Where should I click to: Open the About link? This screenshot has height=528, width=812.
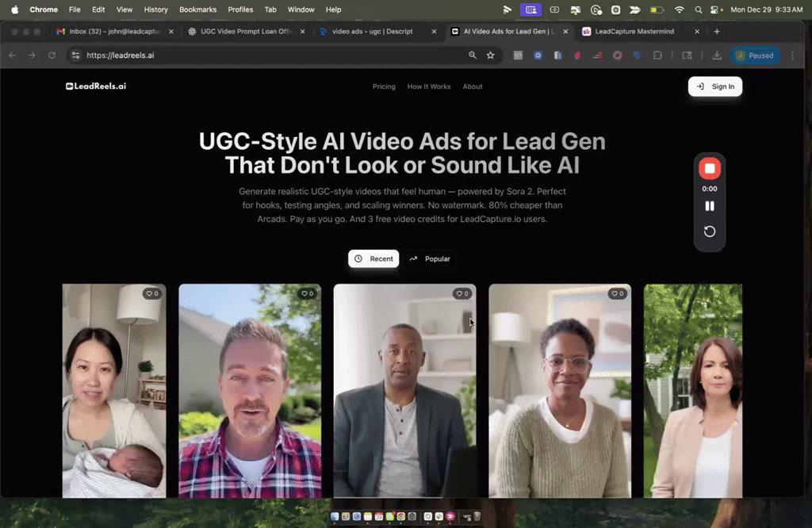[x=473, y=86]
